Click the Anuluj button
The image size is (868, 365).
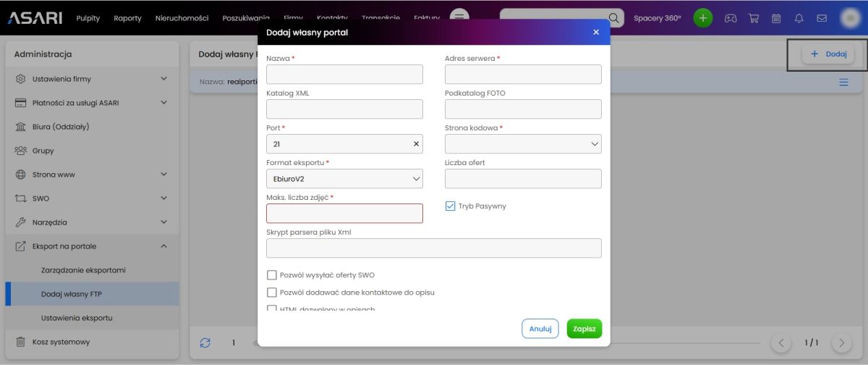coord(540,329)
